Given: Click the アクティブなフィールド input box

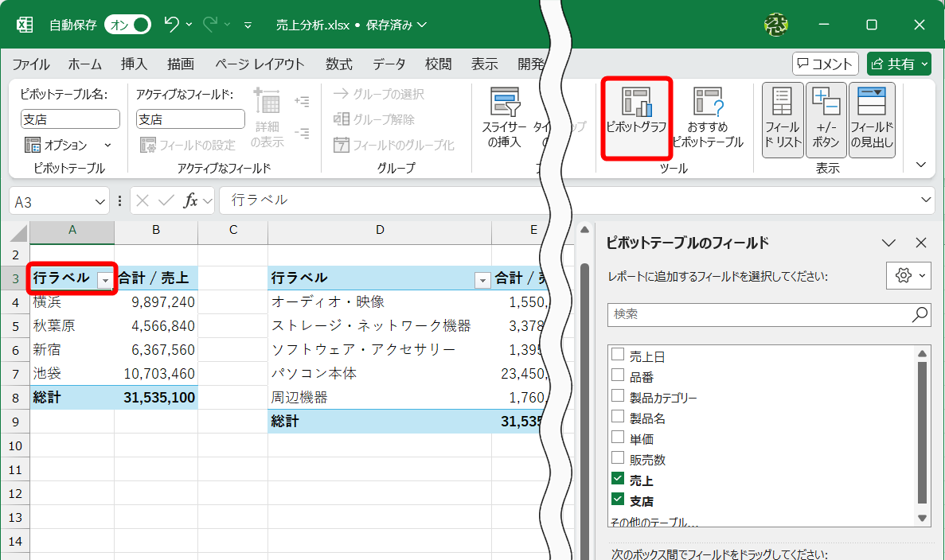Looking at the screenshot, I should click(190, 119).
